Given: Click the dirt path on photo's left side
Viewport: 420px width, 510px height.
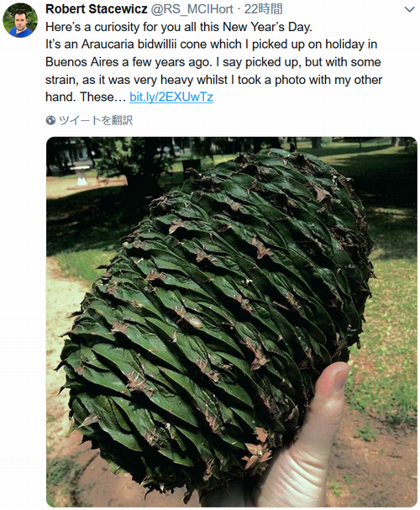Looking at the screenshot, I should coord(63,325).
